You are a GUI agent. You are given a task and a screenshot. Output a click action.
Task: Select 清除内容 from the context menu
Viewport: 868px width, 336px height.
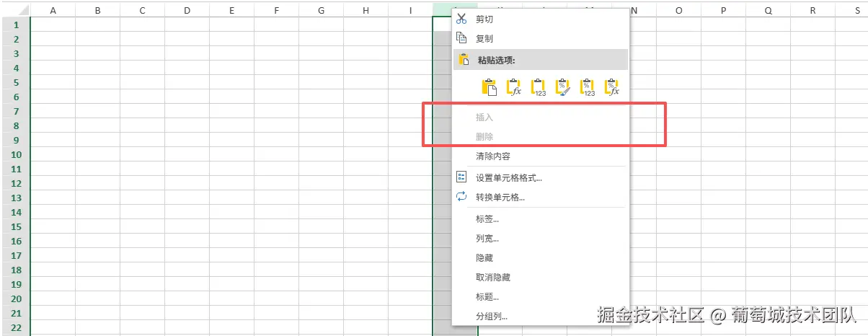click(541, 156)
